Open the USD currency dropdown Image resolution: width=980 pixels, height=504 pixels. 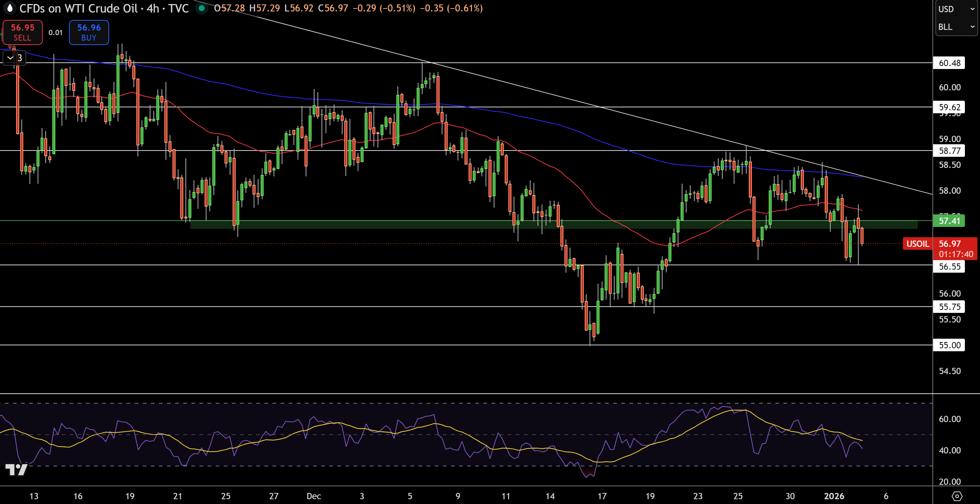pyautogui.click(x=956, y=9)
